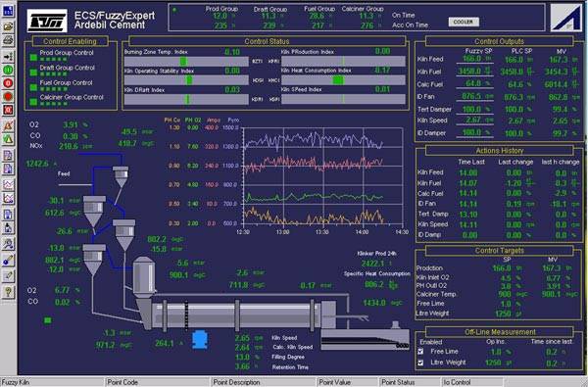
Task: Click the Kiln Draft Index bar
Action: pyautogui.click(x=186, y=99)
